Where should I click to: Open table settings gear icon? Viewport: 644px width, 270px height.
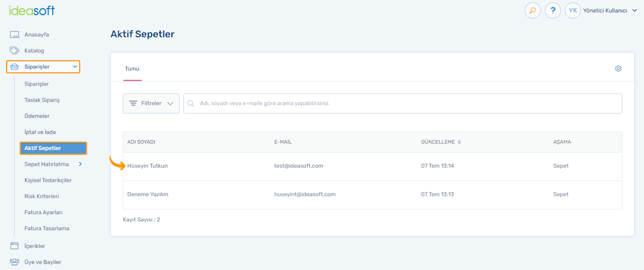[618, 69]
